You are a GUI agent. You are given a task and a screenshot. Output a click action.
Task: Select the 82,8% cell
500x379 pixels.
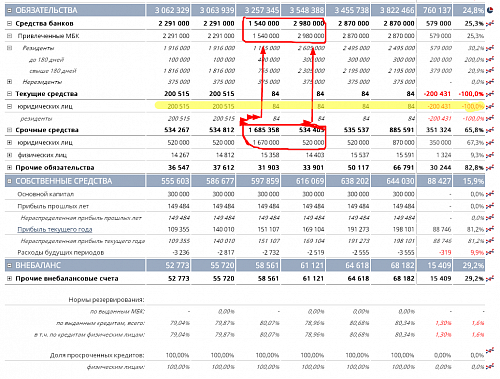[x=474, y=168]
